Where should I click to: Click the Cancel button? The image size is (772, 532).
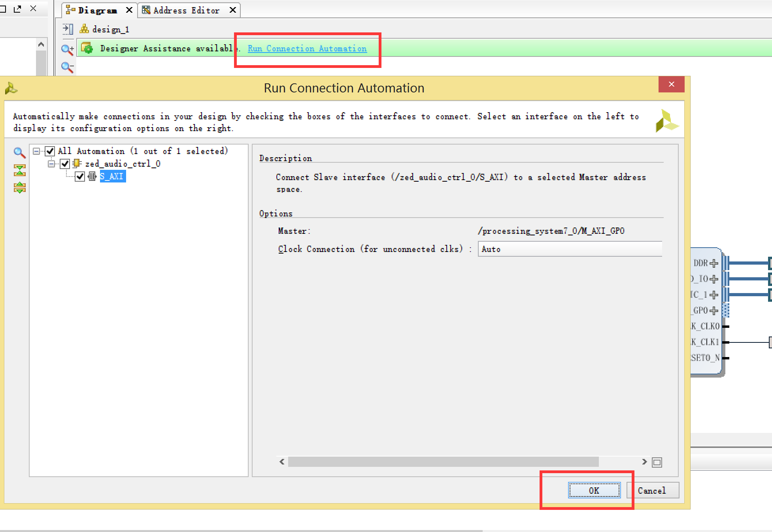[652, 491]
